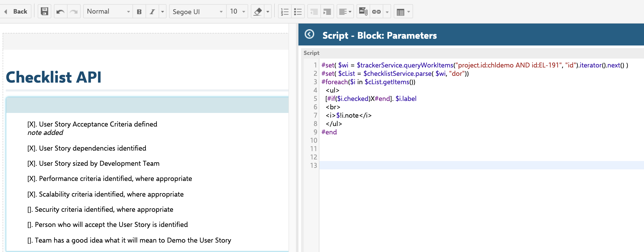The width and height of the screenshot is (644, 252).
Task: Increase the paragraph indent
Action: [x=327, y=12]
